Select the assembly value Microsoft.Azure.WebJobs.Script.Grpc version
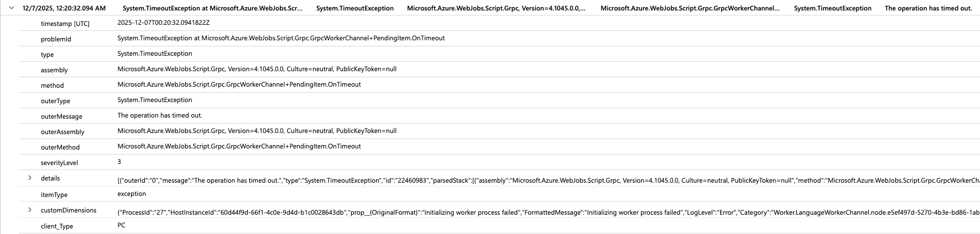The width and height of the screenshot is (980, 234). pyautogui.click(x=257, y=69)
